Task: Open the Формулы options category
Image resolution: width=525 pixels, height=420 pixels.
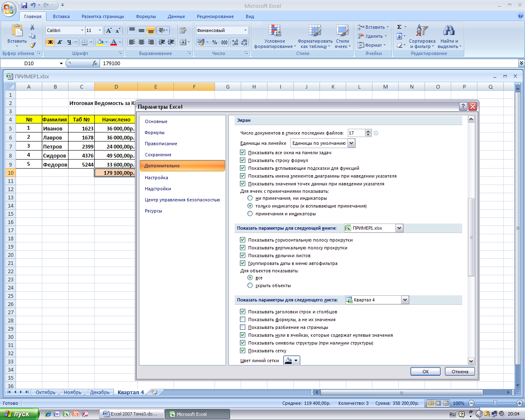Action: point(155,132)
